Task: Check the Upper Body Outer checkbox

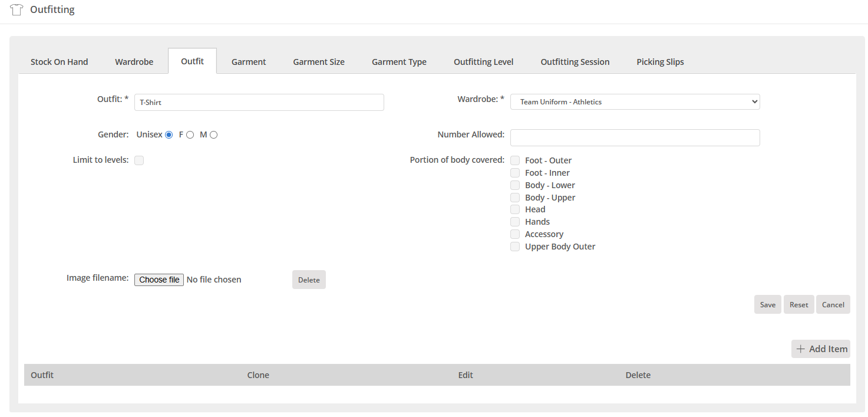Action: [x=515, y=247]
